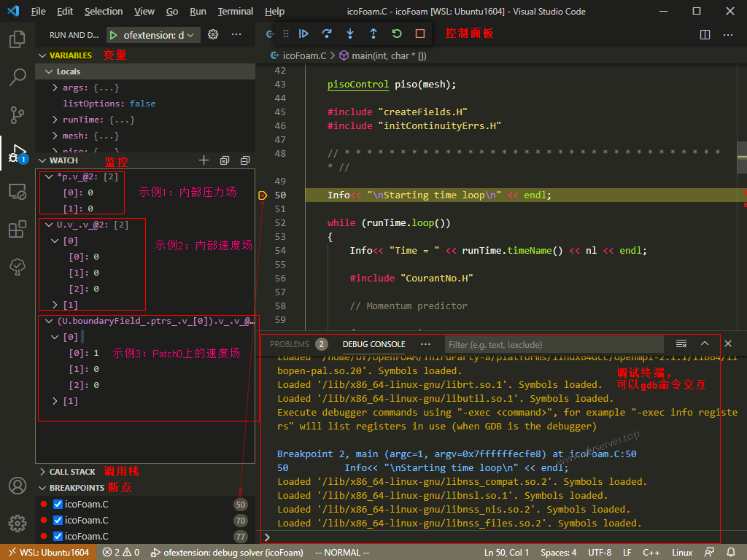Switch to the PROBLEMS tab
This screenshot has width=747, height=560.
coord(290,343)
